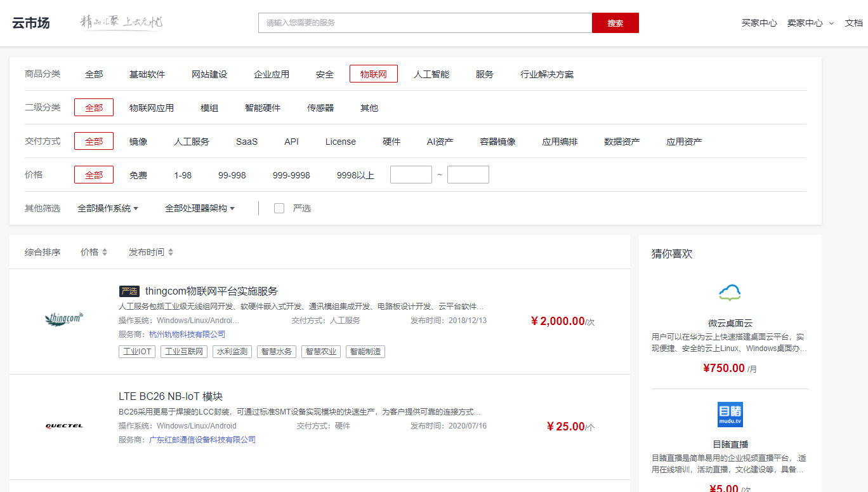Click the 云市场 logo in header
Image resolution: width=868 pixels, height=492 pixels.
pos(30,23)
